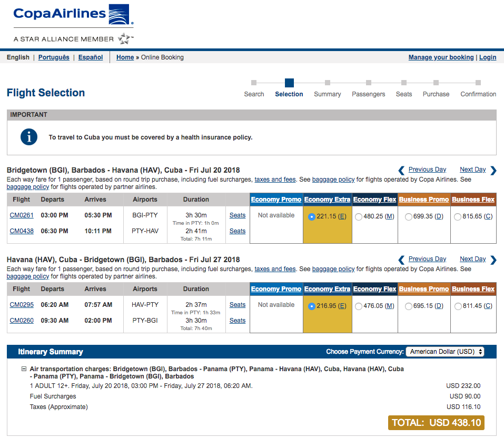Click return Next Day link
504x438 pixels.
[x=472, y=258]
